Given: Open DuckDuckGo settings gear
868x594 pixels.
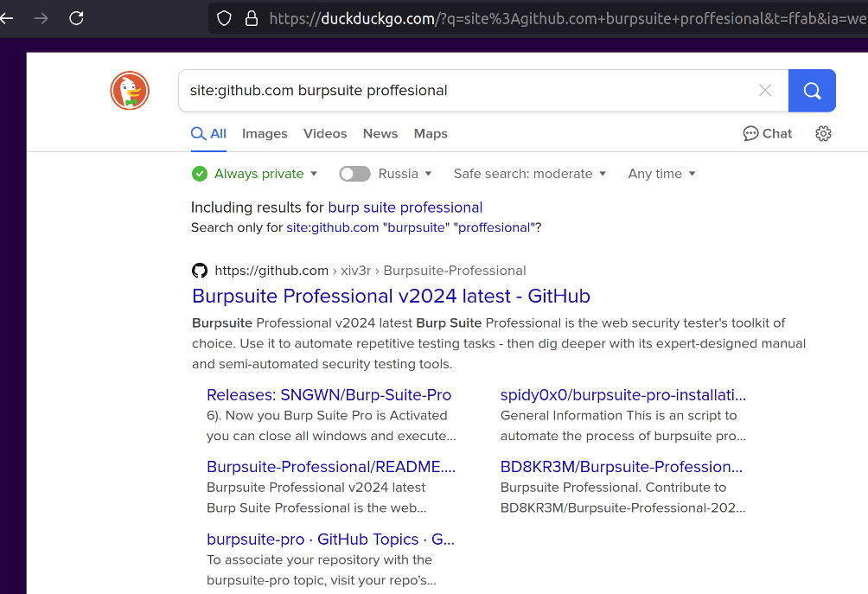Looking at the screenshot, I should coord(822,133).
